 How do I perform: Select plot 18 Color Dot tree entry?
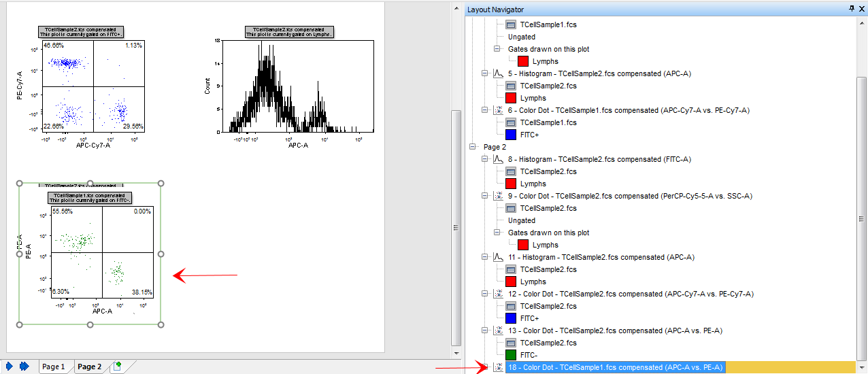[616, 367]
